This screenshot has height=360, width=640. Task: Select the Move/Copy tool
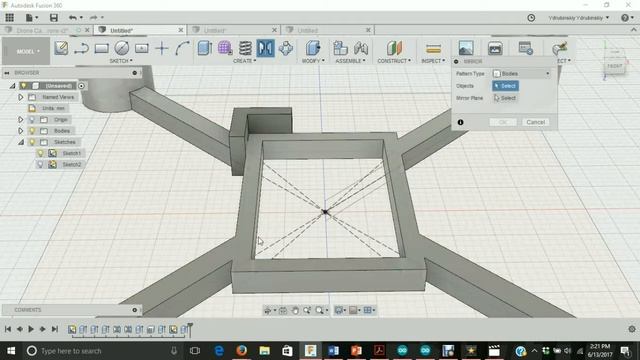coord(286,48)
